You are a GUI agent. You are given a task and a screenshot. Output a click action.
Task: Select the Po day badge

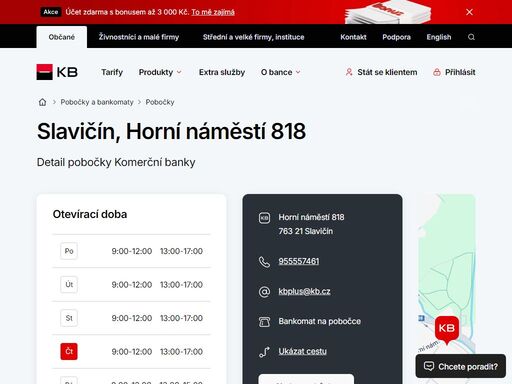click(69, 251)
